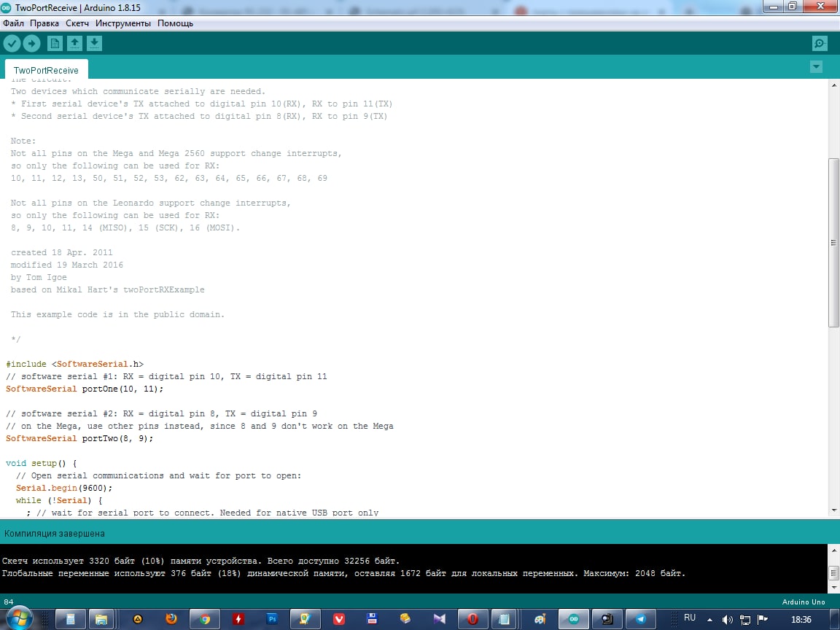This screenshot has height=630, width=840.
Task: Open Google Chrome from the taskbar
Action: point(205,619)
